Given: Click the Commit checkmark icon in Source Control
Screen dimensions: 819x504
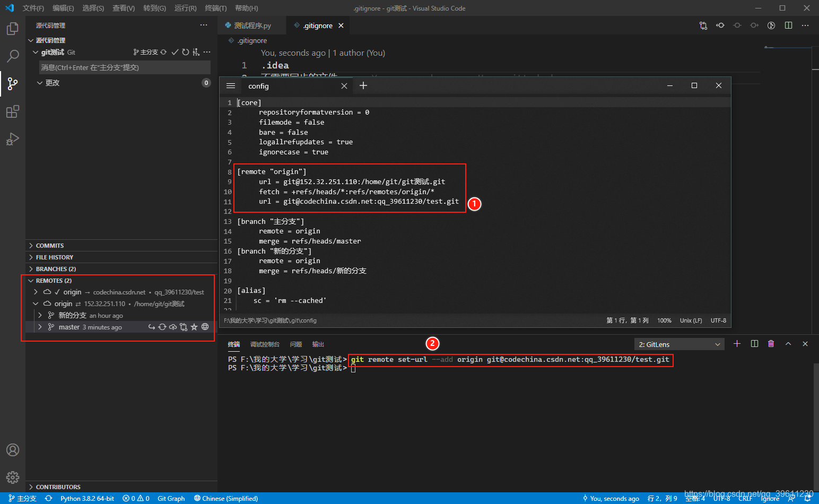Looking at the screenshot, I should coord(175,52).
